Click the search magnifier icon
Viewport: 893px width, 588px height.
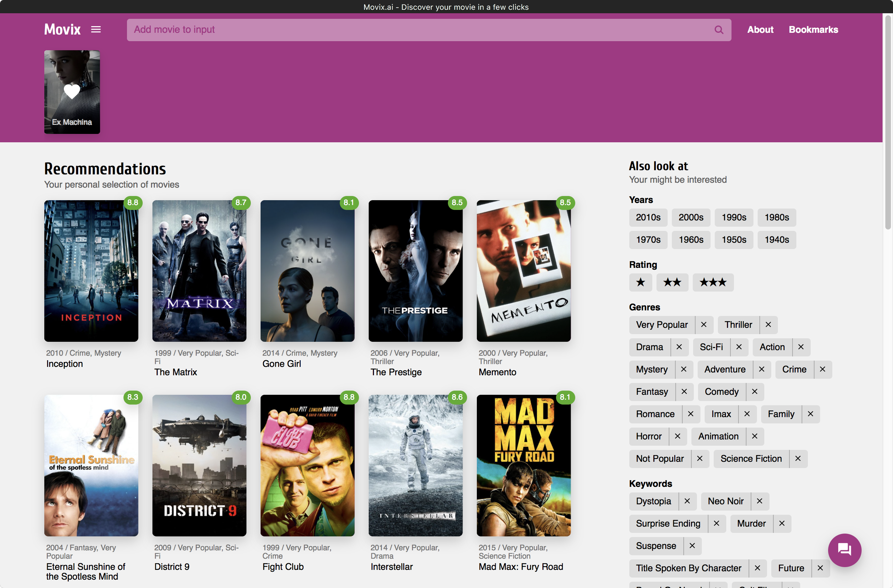[719, 30]
